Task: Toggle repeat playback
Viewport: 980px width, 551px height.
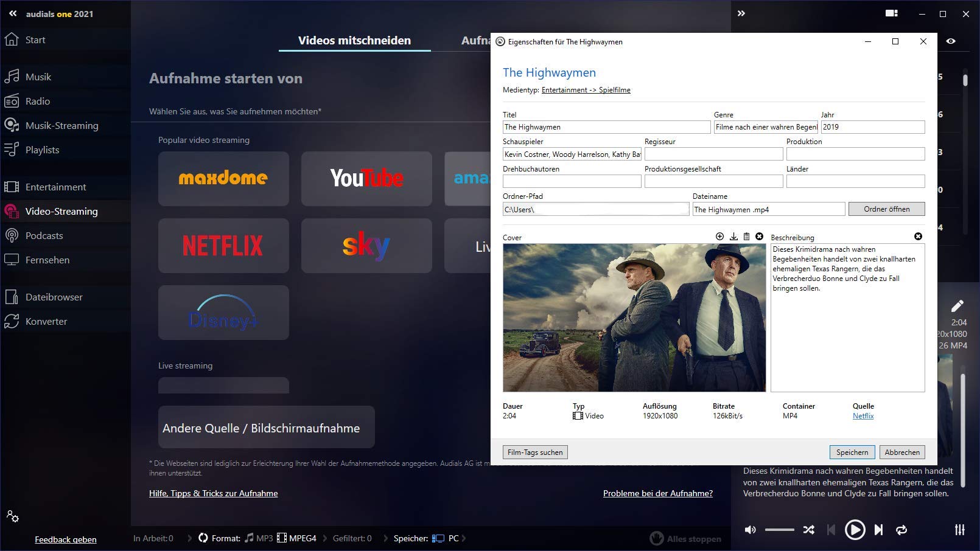Action: [x=901, y=530]
